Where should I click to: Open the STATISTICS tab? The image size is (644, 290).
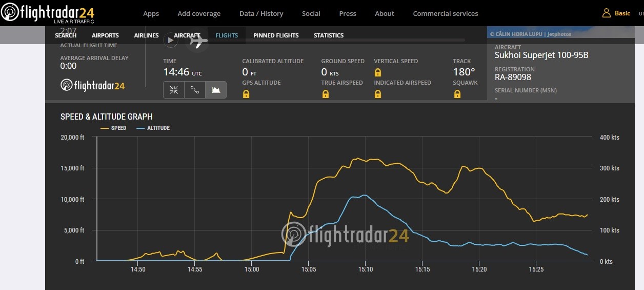point(329,35)
